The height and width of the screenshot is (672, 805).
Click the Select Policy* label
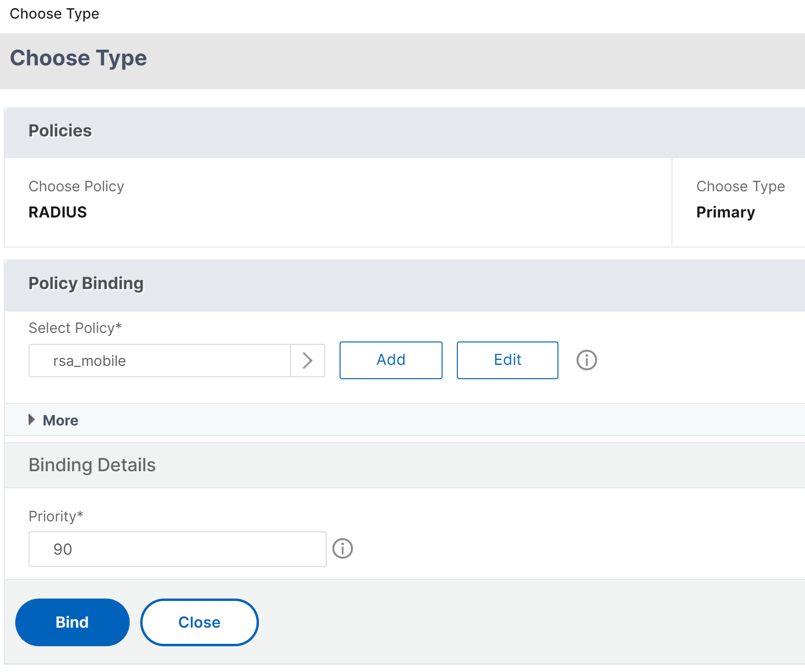[75, 328]
